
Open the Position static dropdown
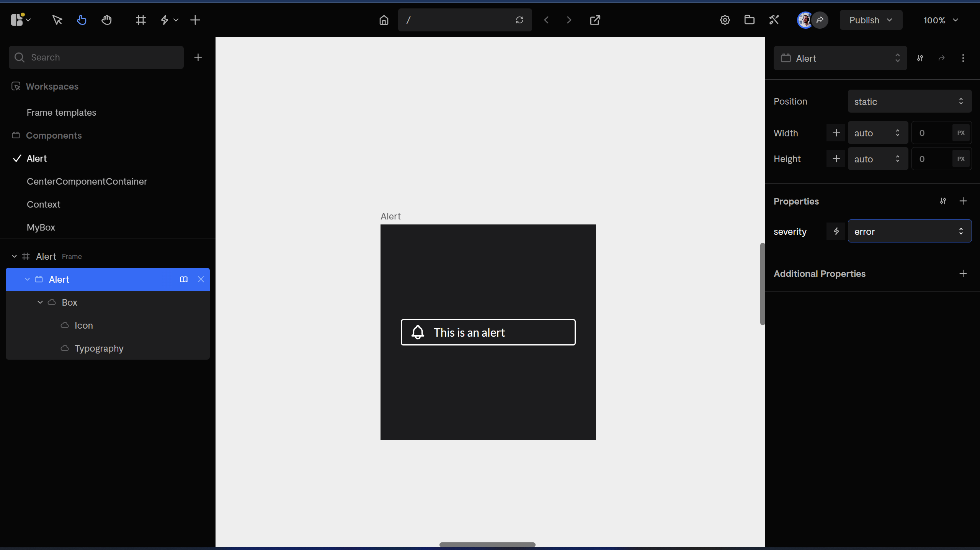(x=909, y=101)
